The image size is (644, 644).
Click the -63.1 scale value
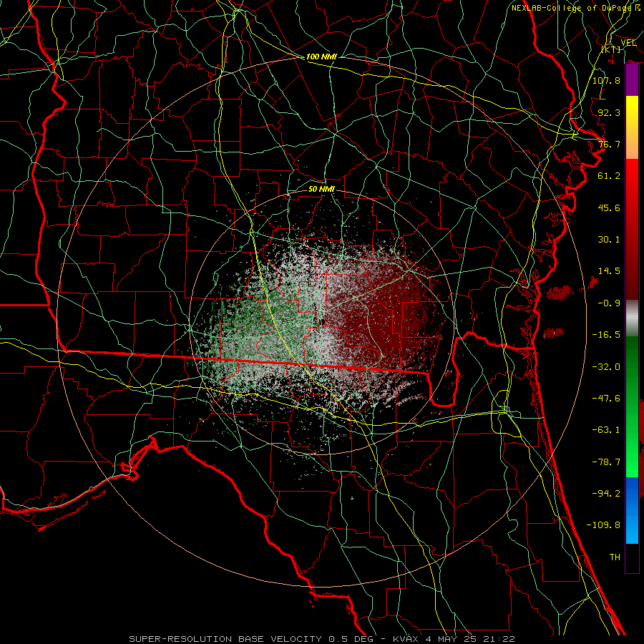click(x=606, y=430)
